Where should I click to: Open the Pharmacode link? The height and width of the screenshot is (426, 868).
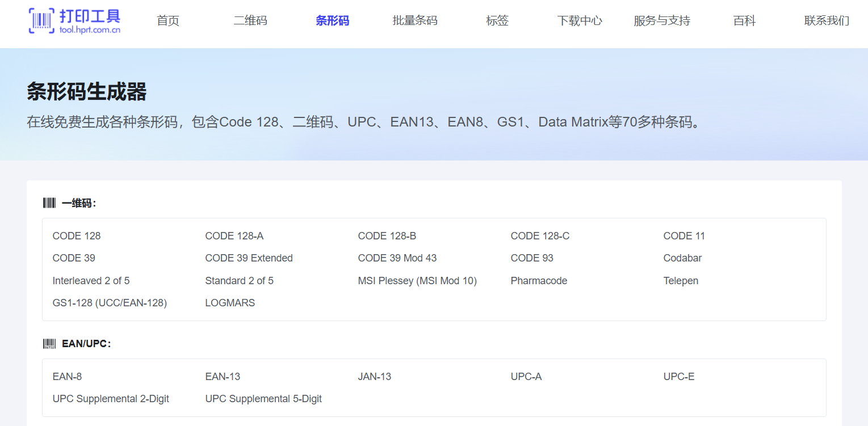click(x=539, y=281)
